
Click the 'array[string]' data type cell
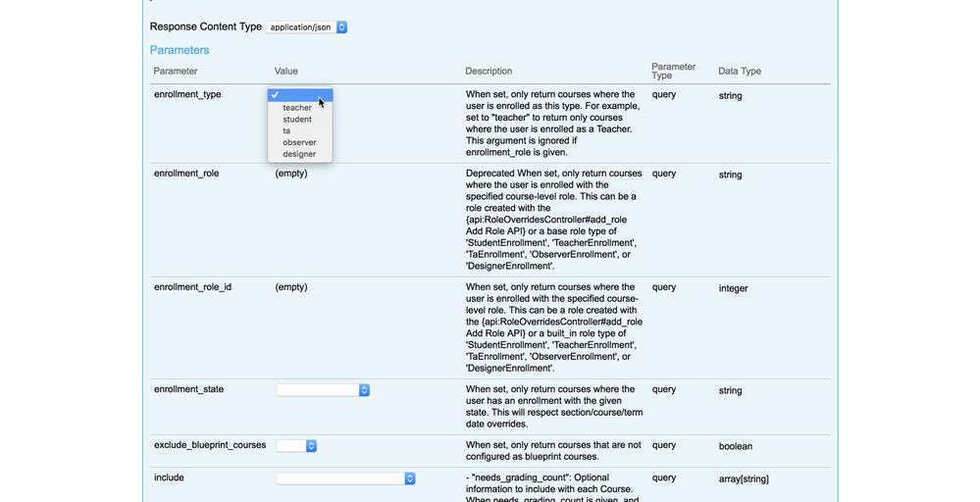click(x=744, y=478)
